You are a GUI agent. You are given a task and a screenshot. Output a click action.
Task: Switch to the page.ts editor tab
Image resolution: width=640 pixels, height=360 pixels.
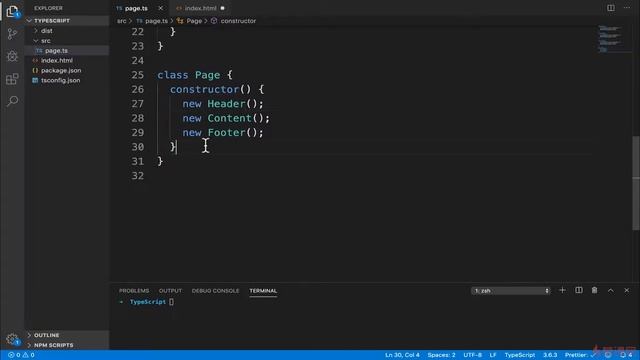click(136, 8)
